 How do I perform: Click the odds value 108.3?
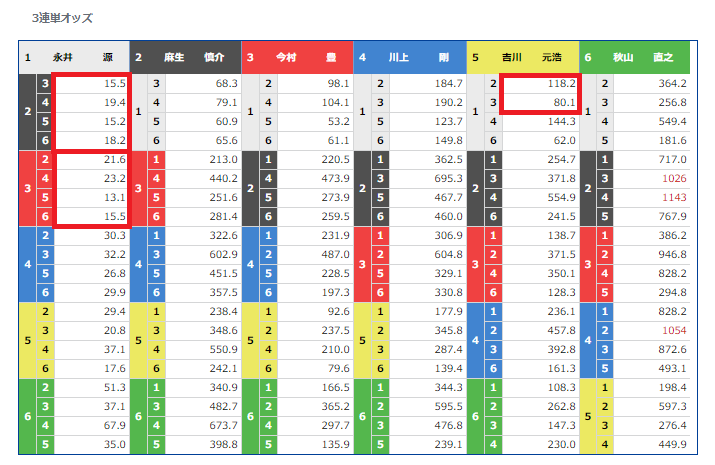click(x=561, y=388)
